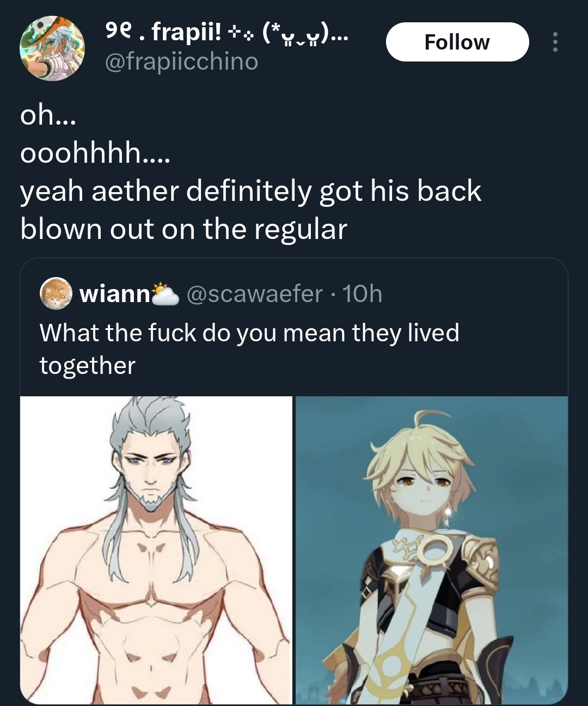
Task: Open wiann's small cat avatar
Action: coord(56,294)
